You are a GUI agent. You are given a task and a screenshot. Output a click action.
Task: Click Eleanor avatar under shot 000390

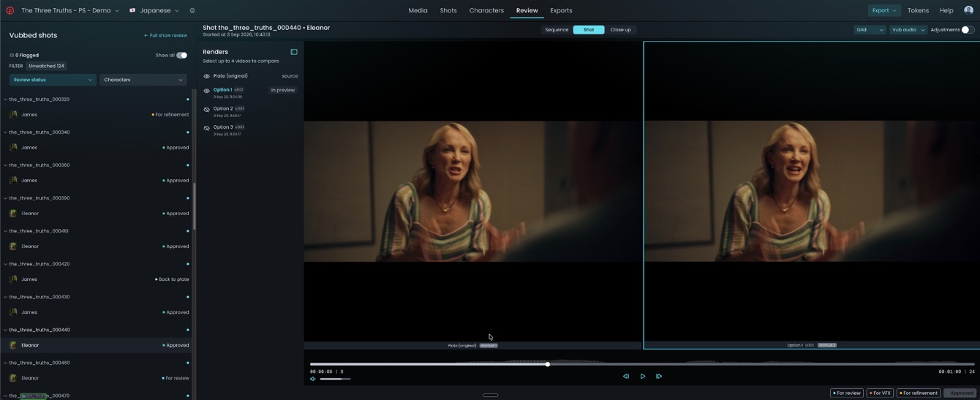pos(13,214)
